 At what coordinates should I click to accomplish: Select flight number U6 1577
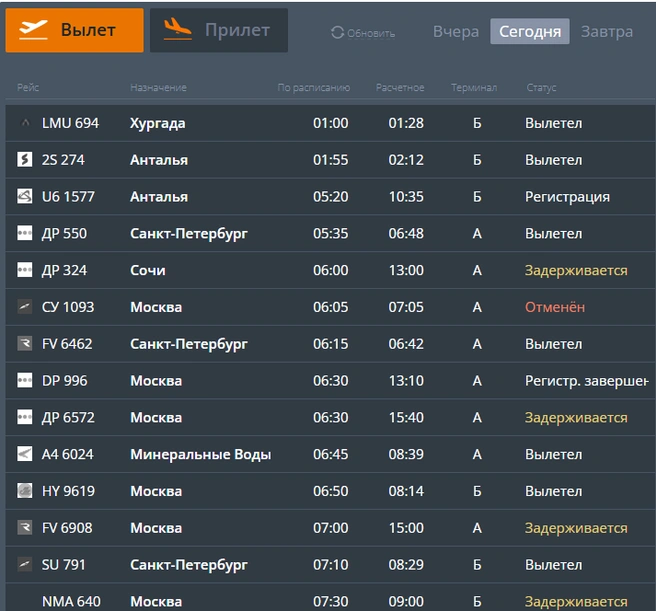tap(68, 197)
